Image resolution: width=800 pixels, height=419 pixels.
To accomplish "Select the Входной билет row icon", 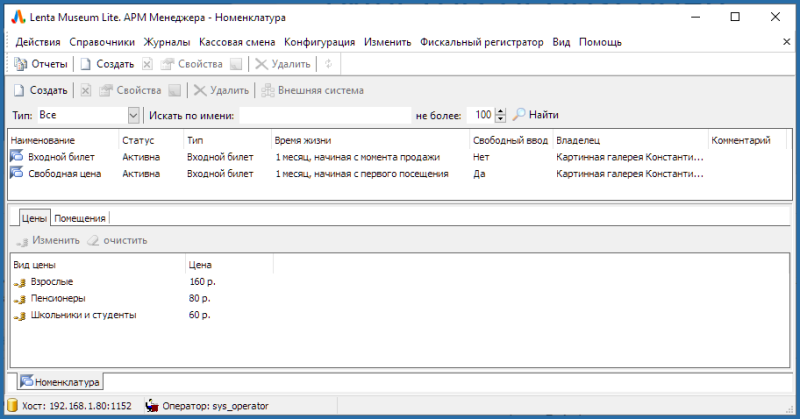I will coord(17,157).
